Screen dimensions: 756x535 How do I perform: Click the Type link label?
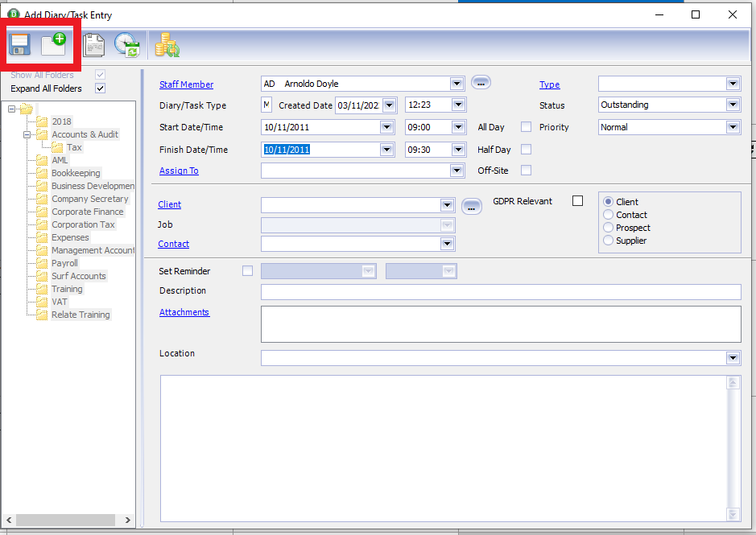tap(549, 84)
